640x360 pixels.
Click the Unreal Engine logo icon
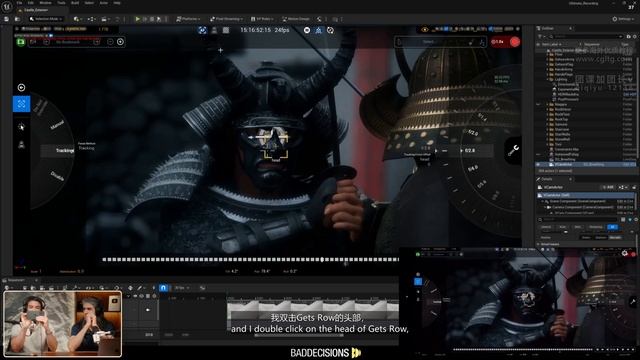(7, 6)
